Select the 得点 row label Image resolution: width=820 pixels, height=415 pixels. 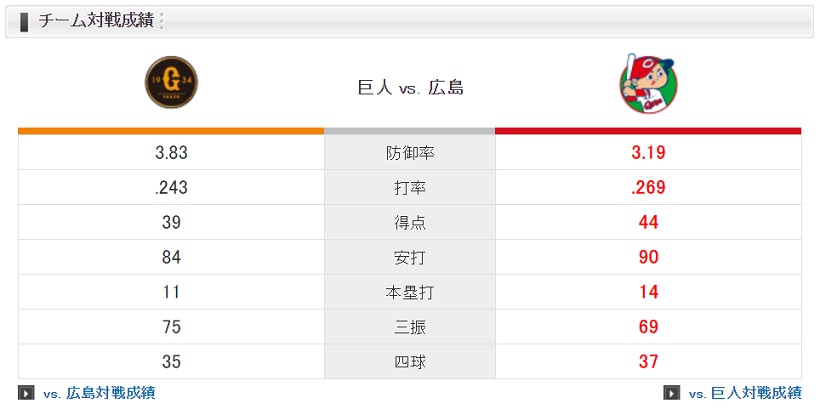click(x=410, y=223)
